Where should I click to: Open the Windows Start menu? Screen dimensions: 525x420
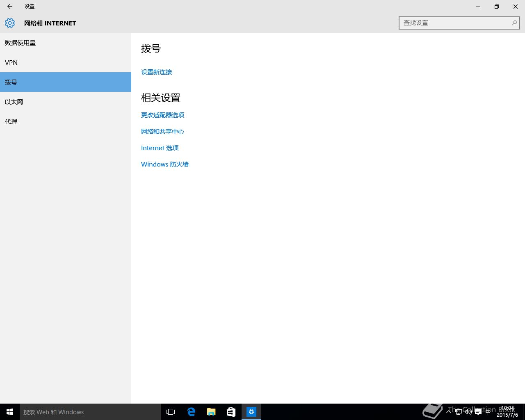coord(10,412)
